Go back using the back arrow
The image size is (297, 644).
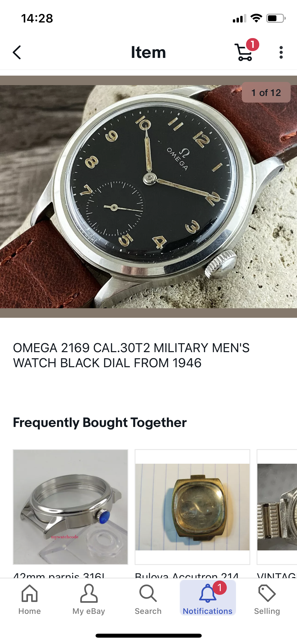17,52
